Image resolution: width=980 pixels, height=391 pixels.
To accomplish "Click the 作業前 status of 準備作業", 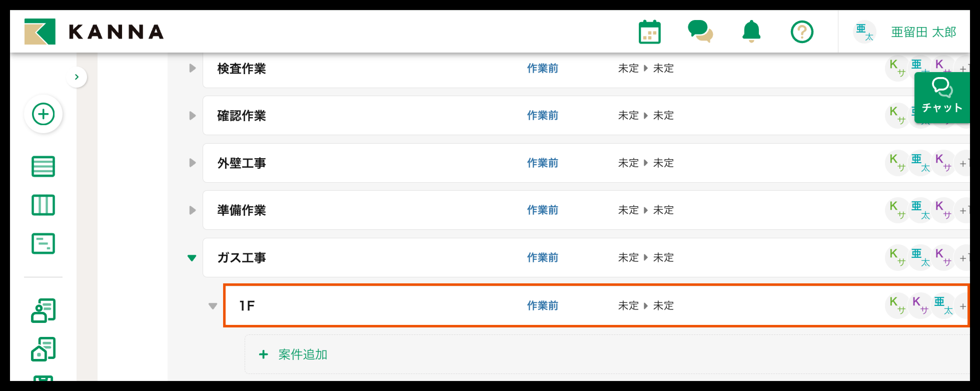I will click(542, 210).
